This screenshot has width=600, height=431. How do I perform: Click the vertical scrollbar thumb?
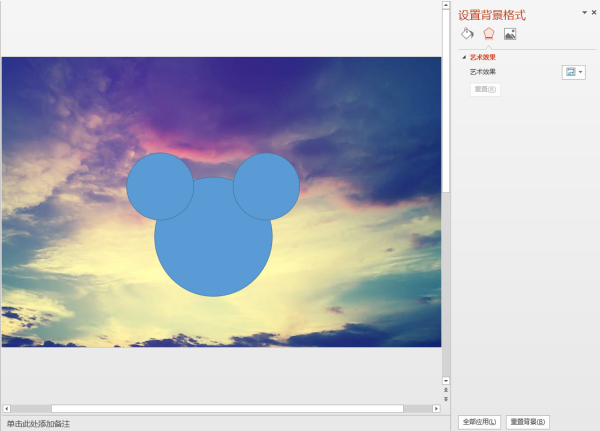[x=446, y=101]
